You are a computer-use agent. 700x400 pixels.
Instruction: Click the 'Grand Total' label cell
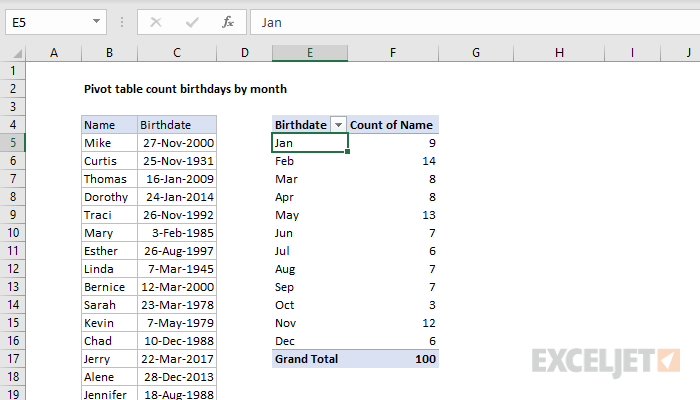click(x=310, y=358)
